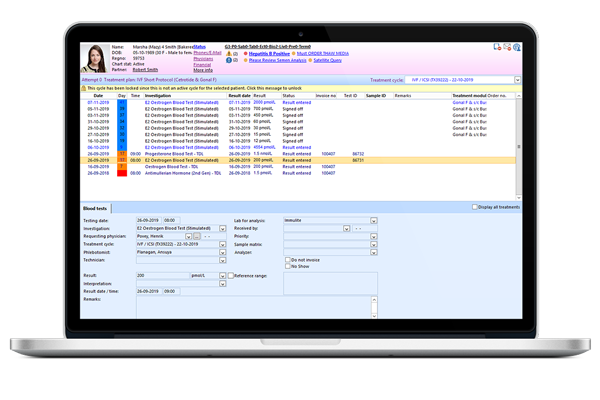Select the Antimullerian Hormone (2nd Gen) row

[298, 173]
